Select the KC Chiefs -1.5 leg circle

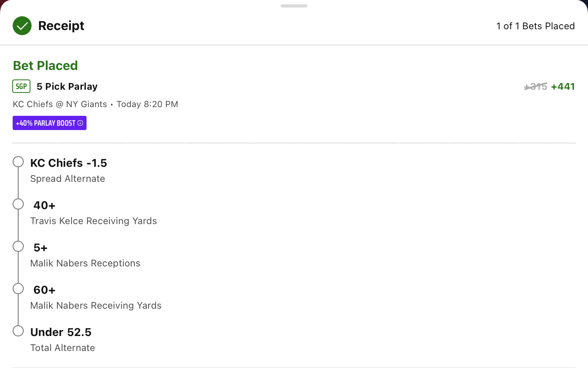[x=18, y=162]
